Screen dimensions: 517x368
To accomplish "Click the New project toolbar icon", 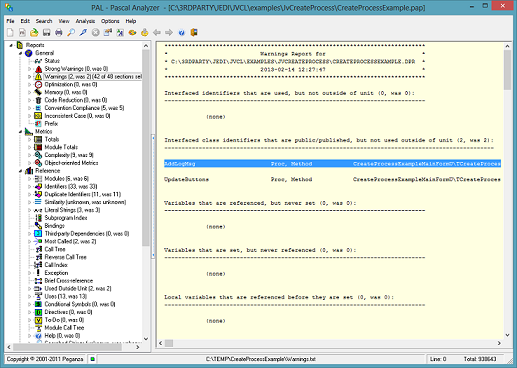I will click(22, 32).
